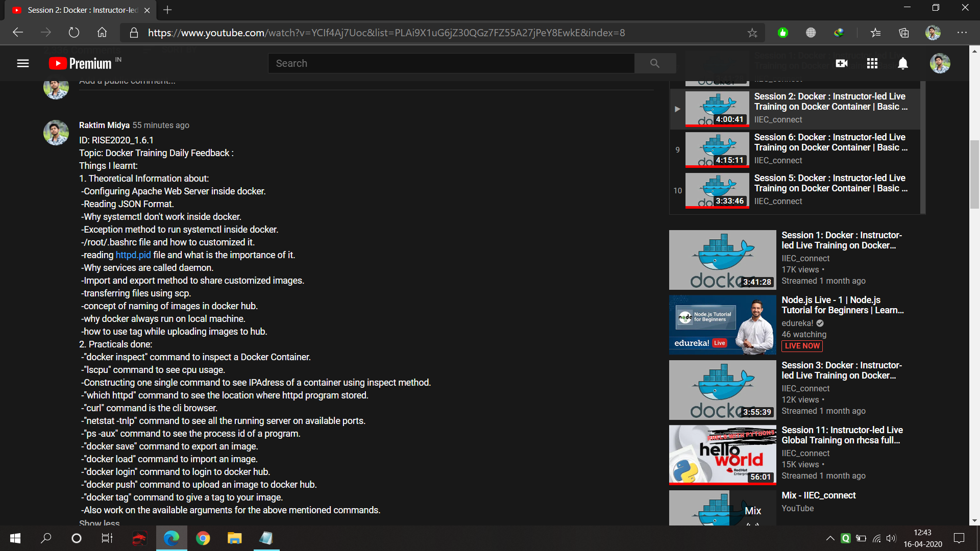Click the page vertical scrollbar thumb
The height and width of the screenshot is (551, 980).
click(974, 173)
